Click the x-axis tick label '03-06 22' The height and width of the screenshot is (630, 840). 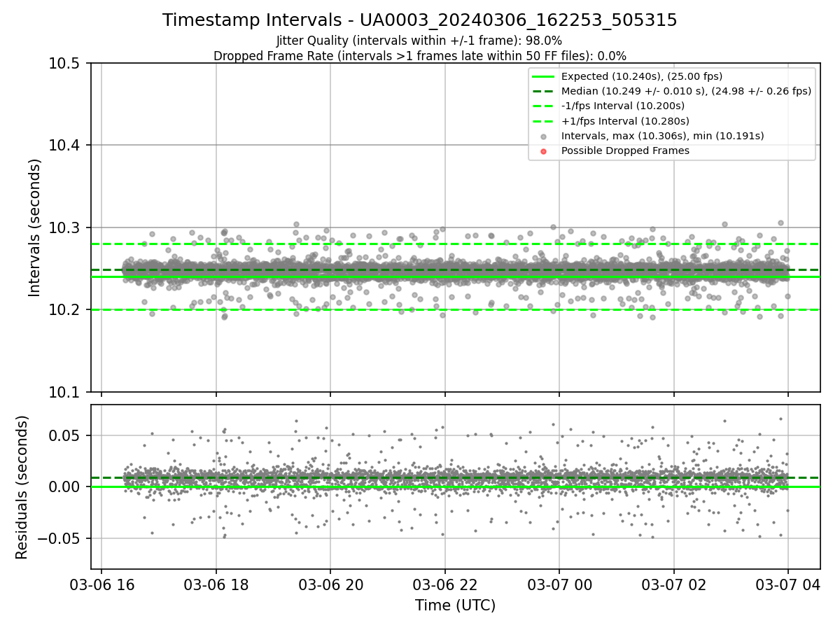444,584
